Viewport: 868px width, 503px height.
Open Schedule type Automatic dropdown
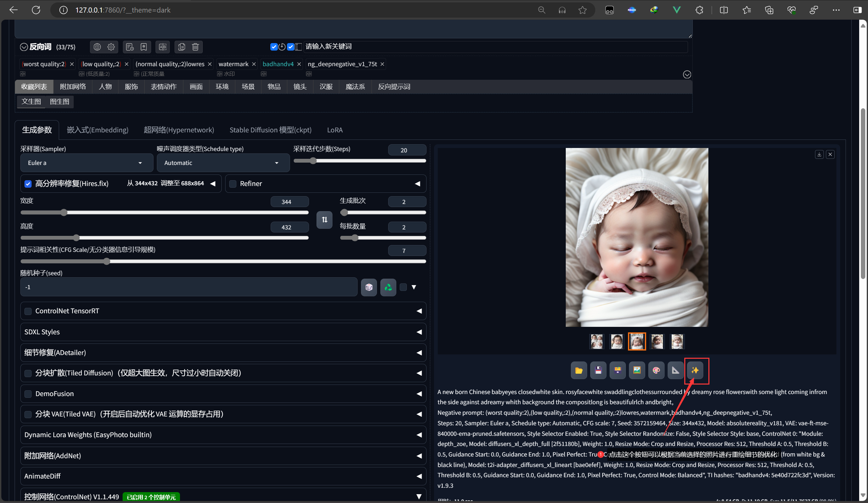click(x=223, y=163)
